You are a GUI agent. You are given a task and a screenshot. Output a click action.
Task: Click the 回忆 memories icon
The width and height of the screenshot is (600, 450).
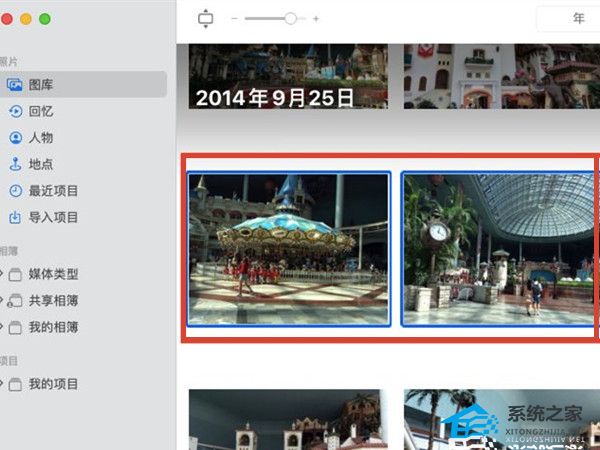click(x=15, y=111)
